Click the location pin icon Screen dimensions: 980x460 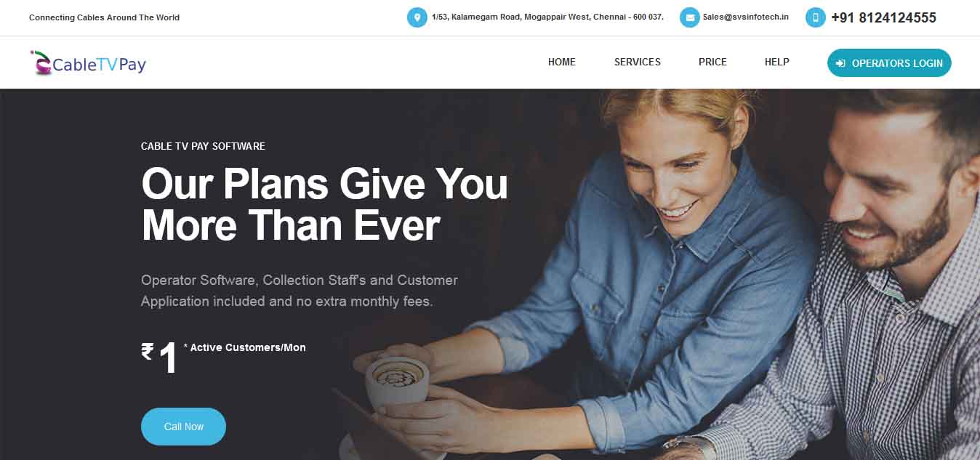(x=417, y=17)
